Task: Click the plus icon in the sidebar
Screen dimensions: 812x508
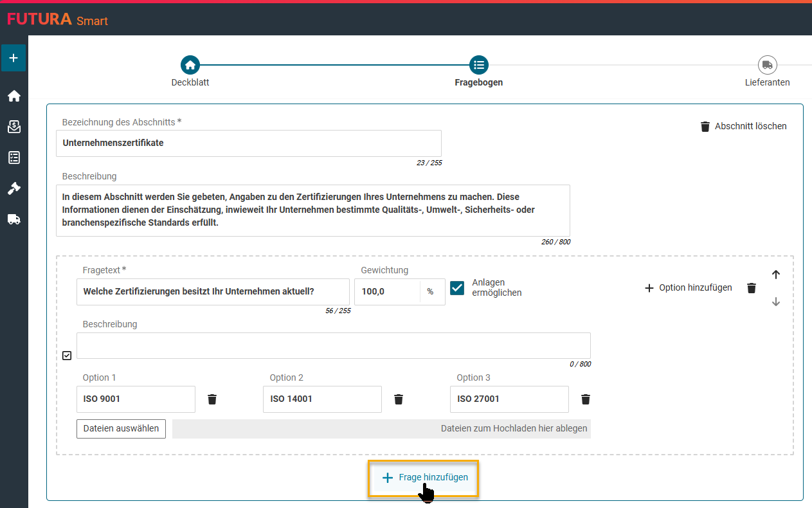Action: coord(14,58)
